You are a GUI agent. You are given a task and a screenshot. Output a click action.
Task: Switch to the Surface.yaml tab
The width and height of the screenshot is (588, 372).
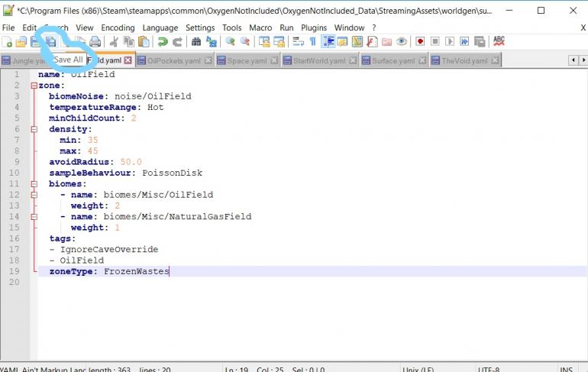click(393, 60)
